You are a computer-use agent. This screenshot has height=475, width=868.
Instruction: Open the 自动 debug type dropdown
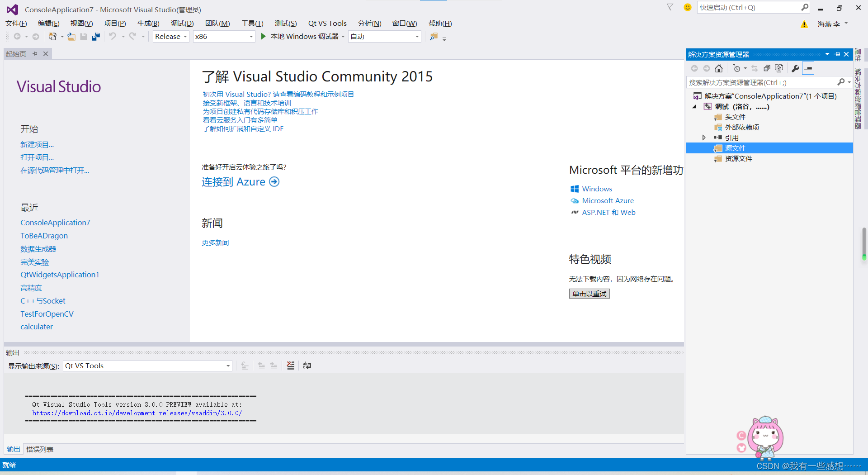417,37
